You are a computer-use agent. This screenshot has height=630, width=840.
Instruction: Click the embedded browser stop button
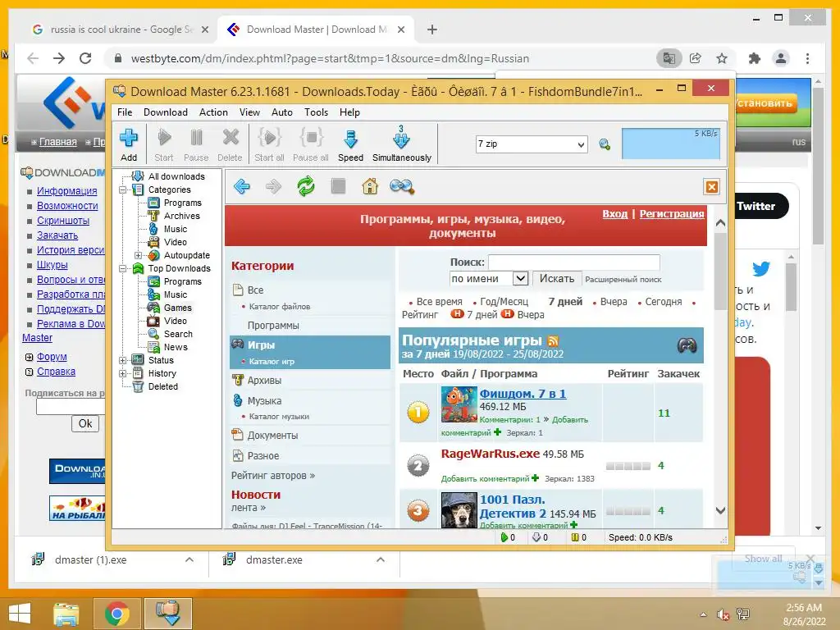[338, 186]
